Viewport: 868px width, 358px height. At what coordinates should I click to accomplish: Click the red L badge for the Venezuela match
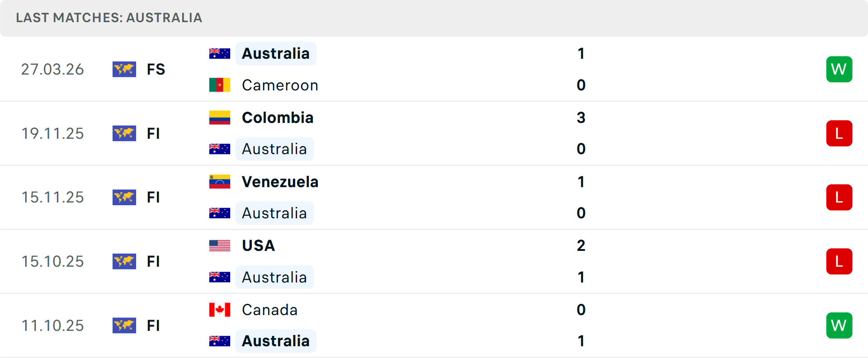pyautogui.click(x=839, y=198)
